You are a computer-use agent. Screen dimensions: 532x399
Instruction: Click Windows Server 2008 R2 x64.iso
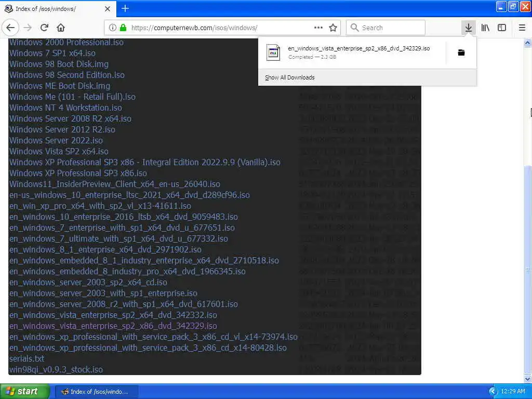coord(70,118)
